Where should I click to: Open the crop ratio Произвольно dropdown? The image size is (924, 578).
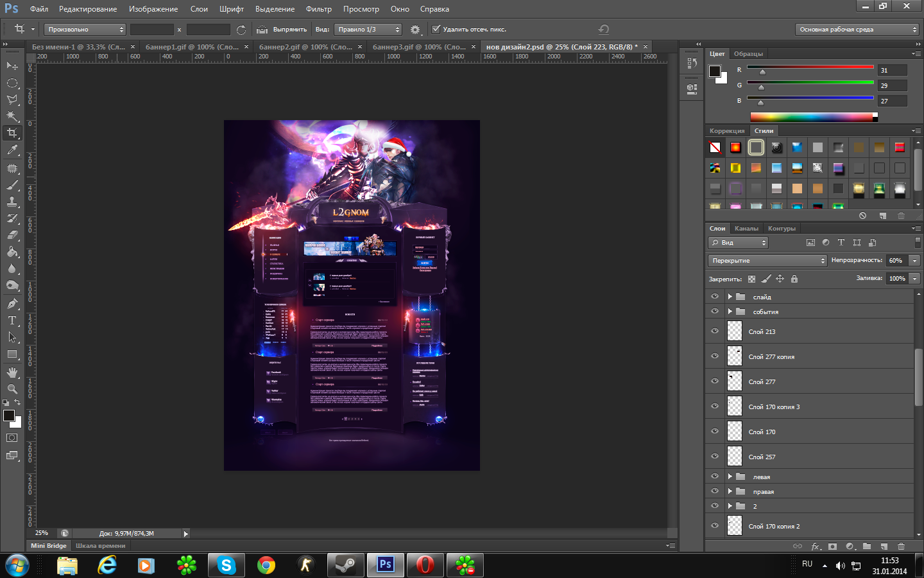click(85, 30)
